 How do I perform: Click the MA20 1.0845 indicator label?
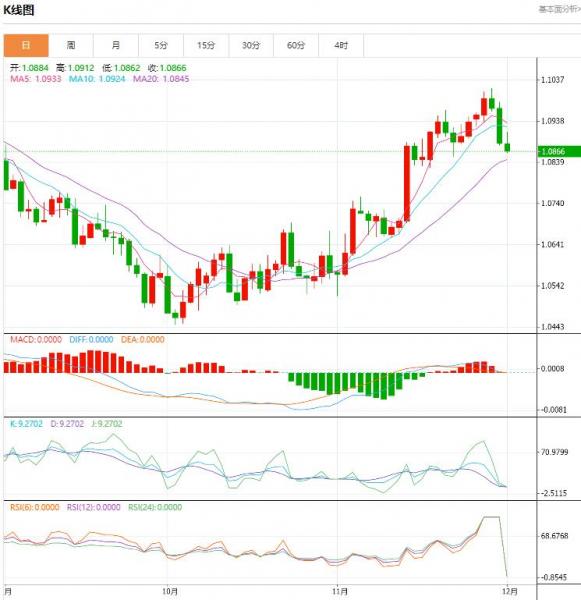(x=161, y=79)
